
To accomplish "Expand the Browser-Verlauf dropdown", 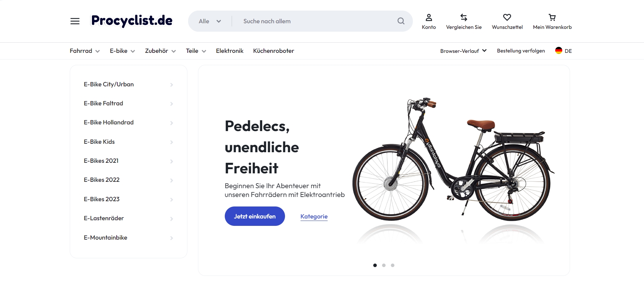I will tap(463, 51).
